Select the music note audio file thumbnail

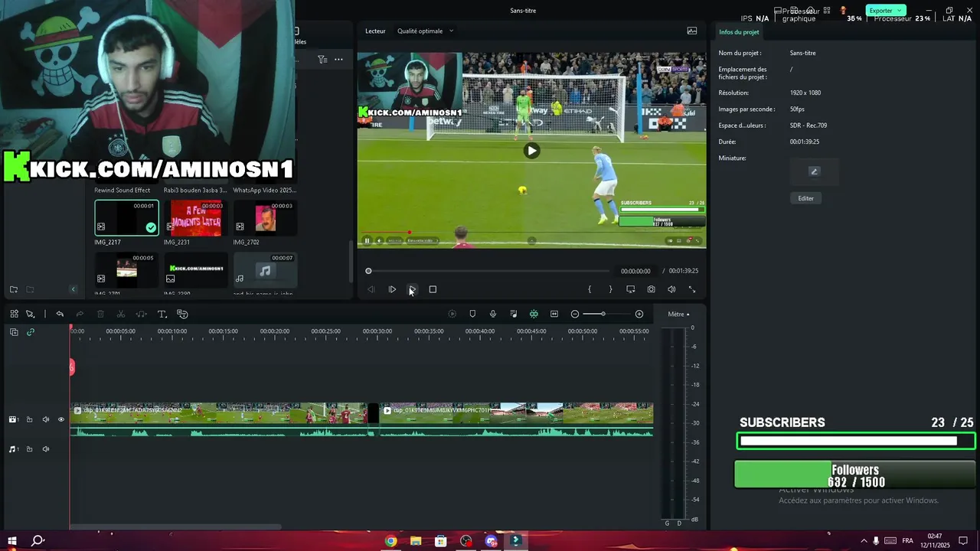click(x=265, y=270)
